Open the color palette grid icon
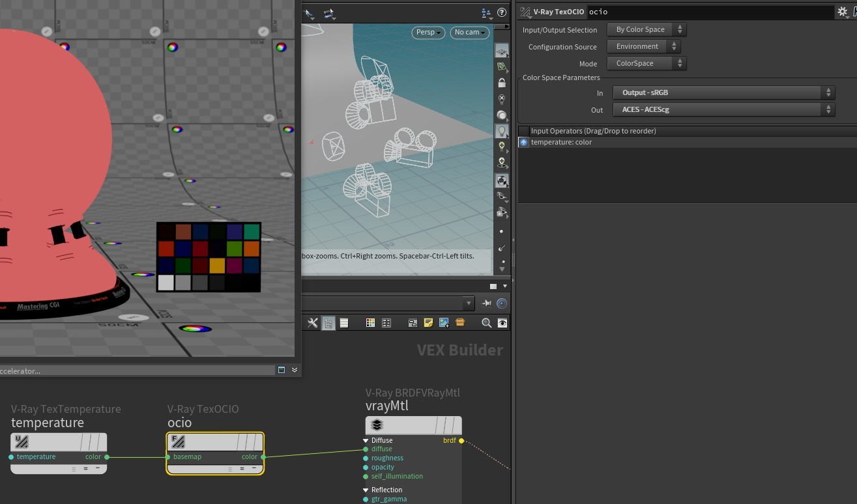Screen dimensions: 857x504 pyautogui.click(x=370, y=323)
